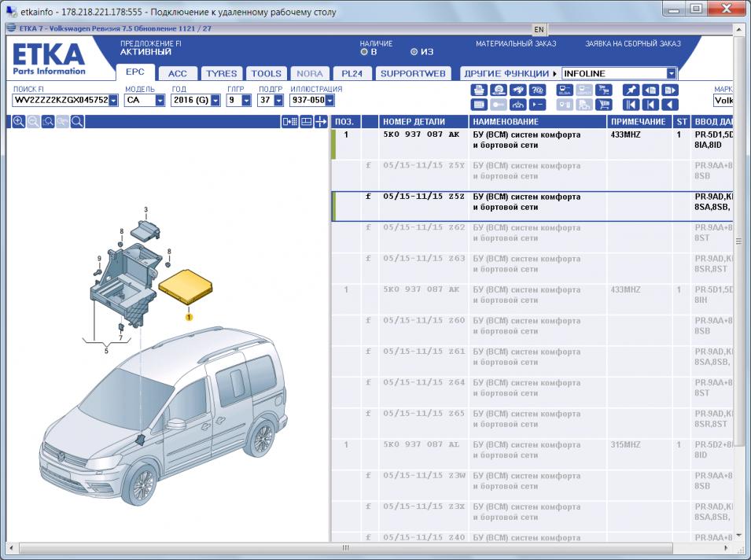751x560 pixels.
Task: Click the horizontal scrollbar thumb at bottom
Action: (346, 547)
